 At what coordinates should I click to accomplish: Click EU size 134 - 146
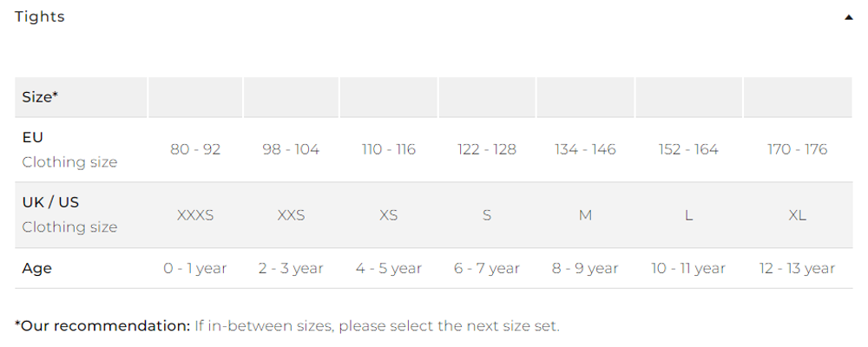click(585, 149)
